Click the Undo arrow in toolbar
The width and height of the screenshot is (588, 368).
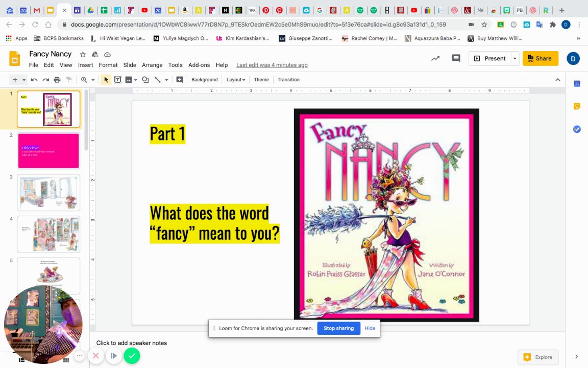34,80
